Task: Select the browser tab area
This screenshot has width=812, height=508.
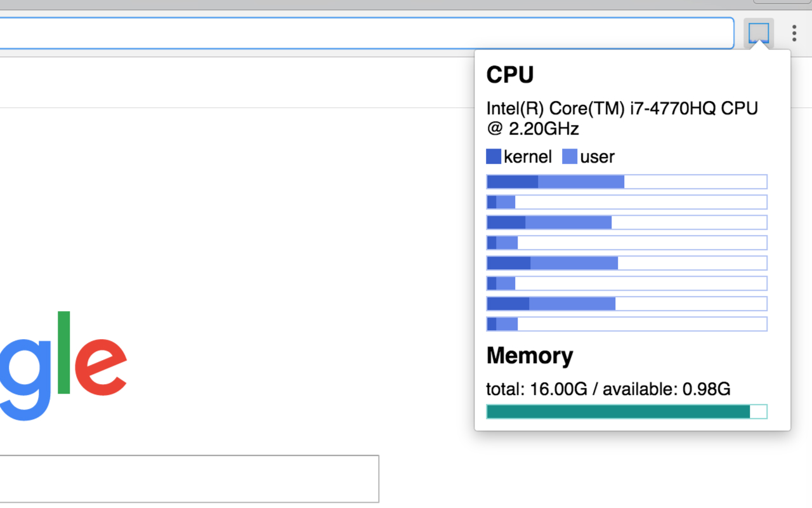Action: 254,5
